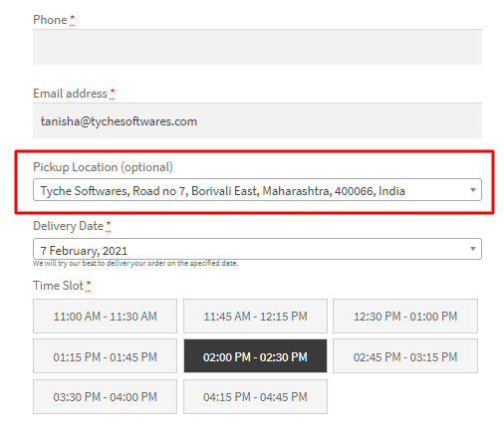Click the Pickup Location (optional) label
The image size is (504, 436).
click(x=103, y=167)
